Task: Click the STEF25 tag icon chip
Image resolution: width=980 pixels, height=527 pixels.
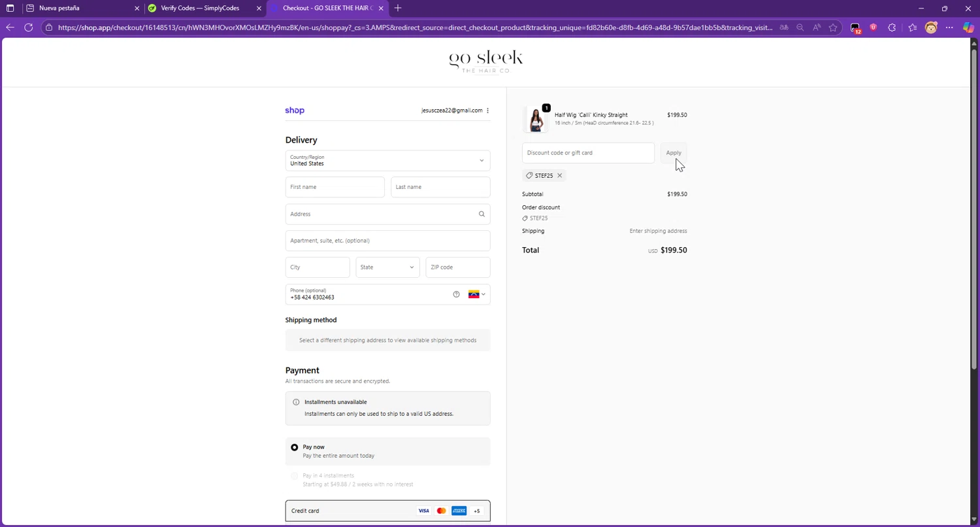Action: click(544, 175)
